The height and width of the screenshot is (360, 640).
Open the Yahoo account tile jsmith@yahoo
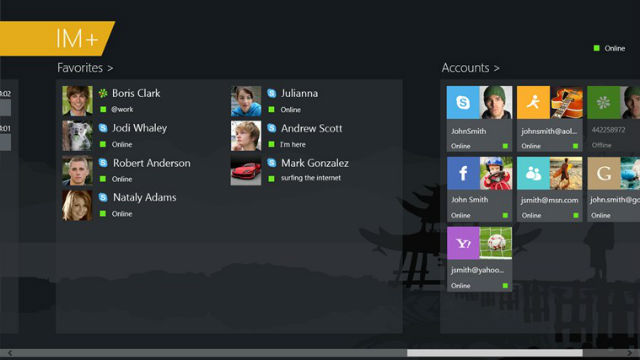tap(479, 259)
